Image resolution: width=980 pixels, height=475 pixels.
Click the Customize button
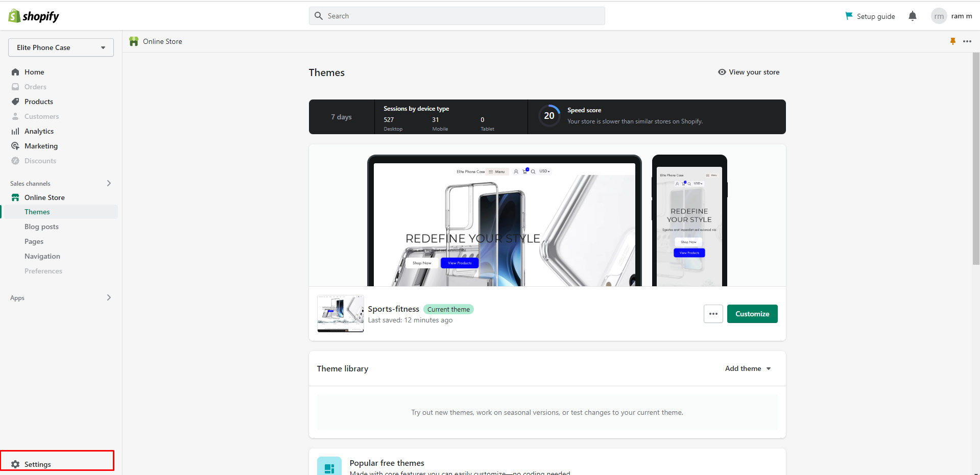pos(752,314)
